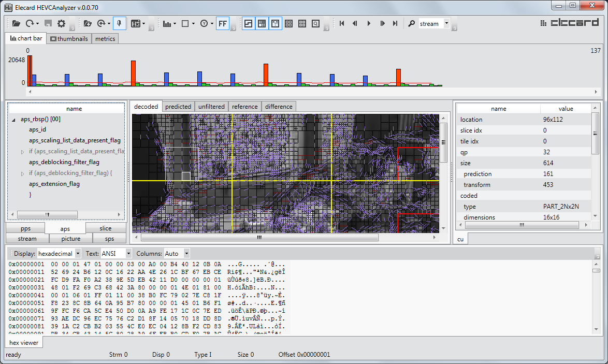Image resolution: width=608 pixels, height=364 pixels.
Task: Click the grid table toolbar icon
Action: tap(135, 24)
